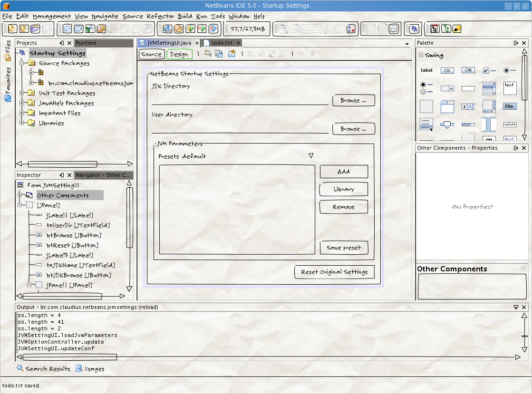The image size is (532, 394).
Task: Click the New Project toolbar icon
Action: tap(24, 29)
